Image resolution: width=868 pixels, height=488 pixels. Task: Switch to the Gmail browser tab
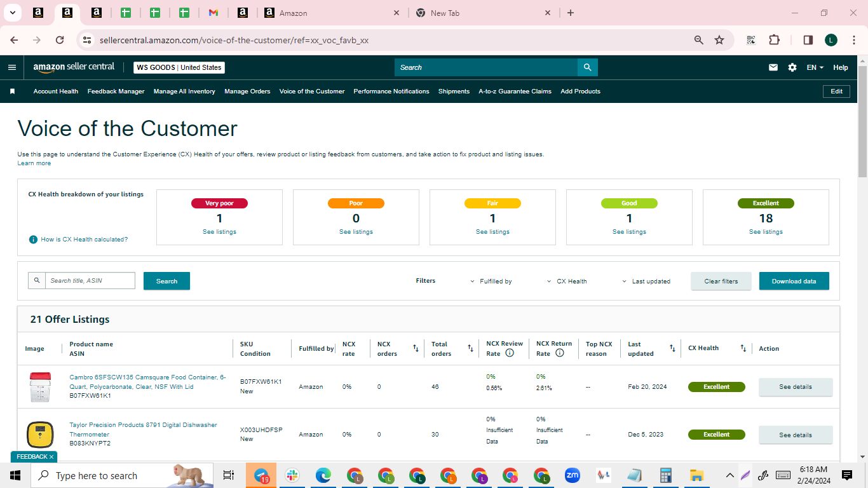point(214,13)
